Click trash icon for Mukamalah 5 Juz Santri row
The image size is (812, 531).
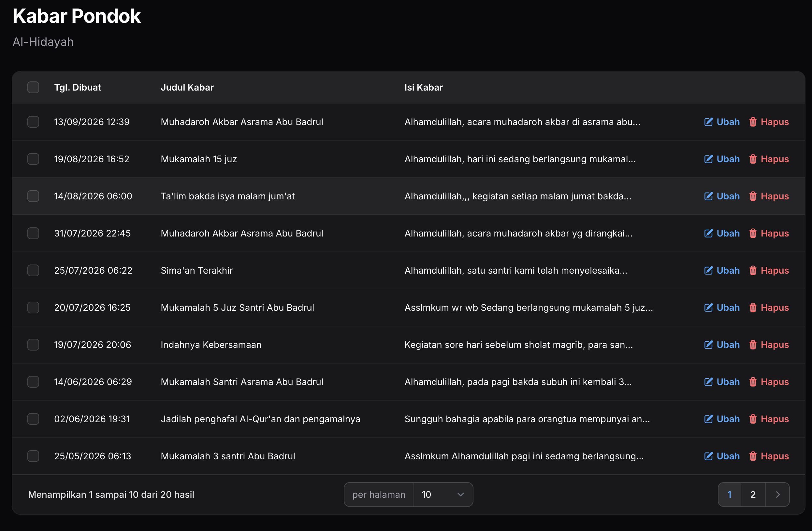tap(753, 308)
